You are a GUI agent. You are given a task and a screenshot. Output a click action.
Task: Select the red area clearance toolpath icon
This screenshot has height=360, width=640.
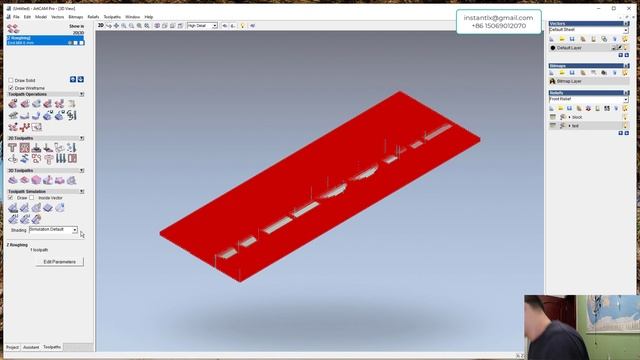coord(24,147)
